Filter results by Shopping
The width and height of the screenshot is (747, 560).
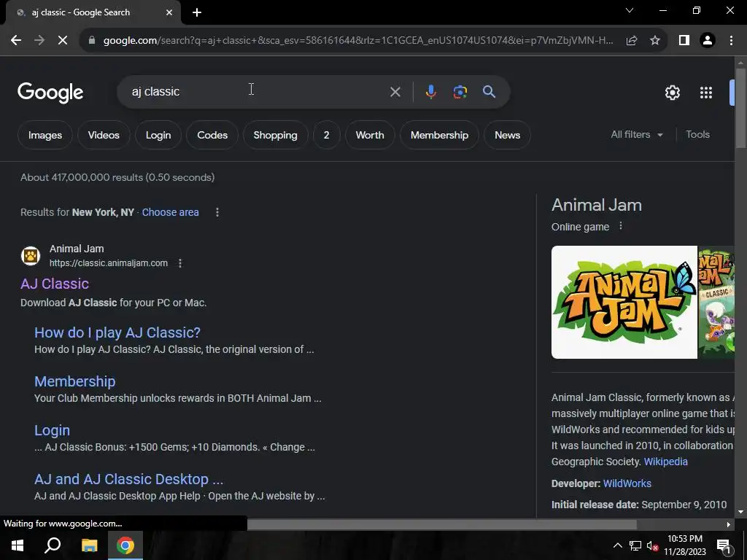[x=275, y=135]
